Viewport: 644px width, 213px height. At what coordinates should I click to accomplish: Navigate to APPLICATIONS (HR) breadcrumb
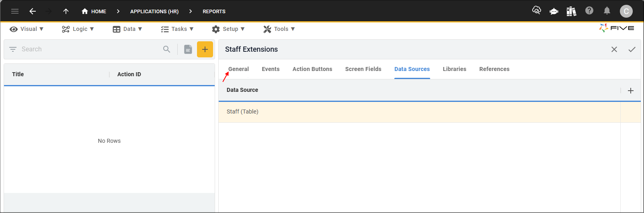[x=154, y=11]
